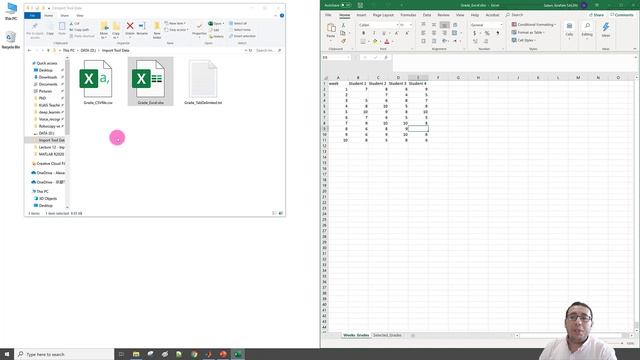This screenshot has width=640, height=360.
Task: Switch to Selected_Grades sheet tab
Action: point(387,335)
